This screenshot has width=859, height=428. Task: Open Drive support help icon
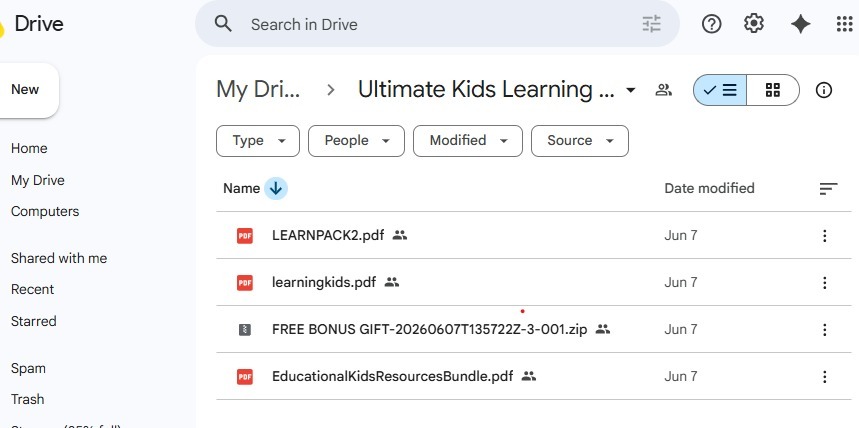[712, 24]
